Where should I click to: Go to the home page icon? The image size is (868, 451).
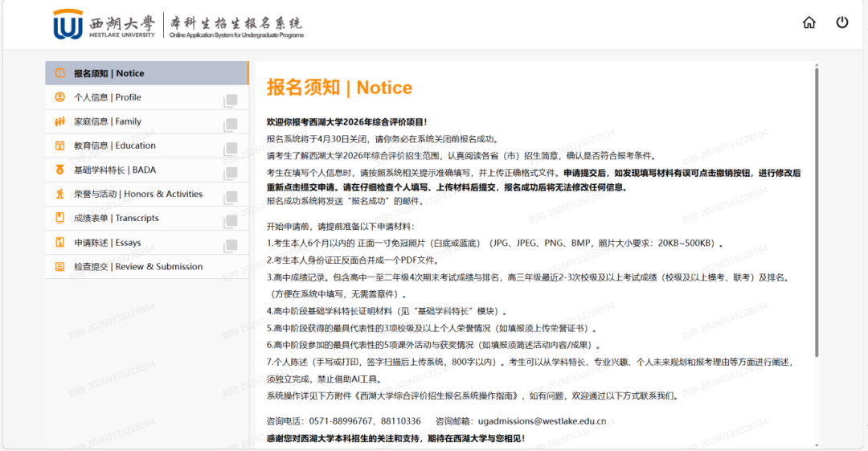tap(809, 23)
